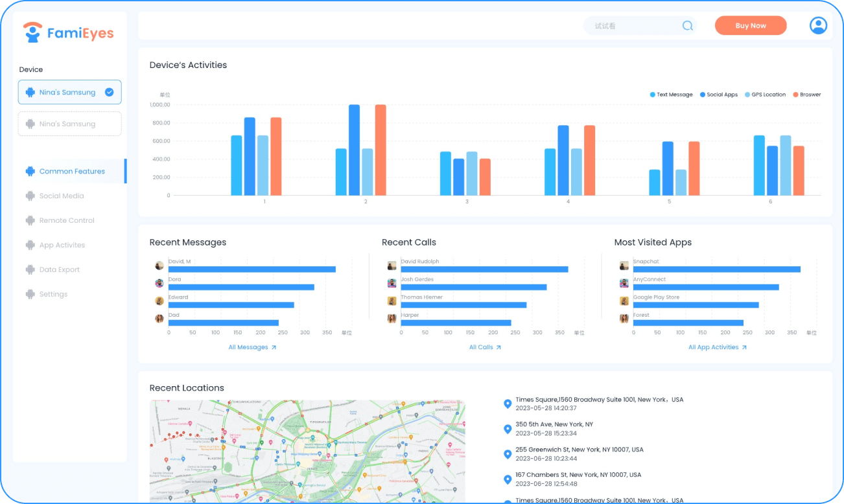
Task: Click Android icon beside Data Export
Action: [x=30, y=269]
